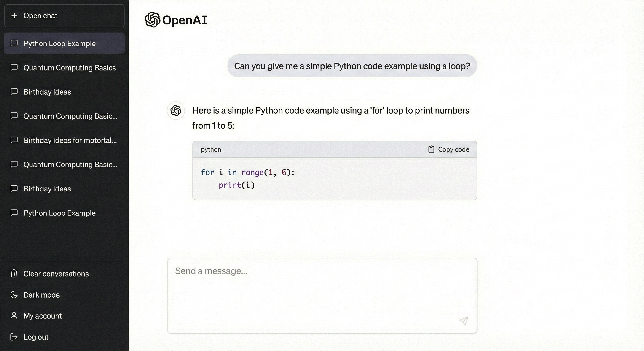Open the Quantum Computing Basics chat
This screenshot has height=351, width=644.
[70, 68]
